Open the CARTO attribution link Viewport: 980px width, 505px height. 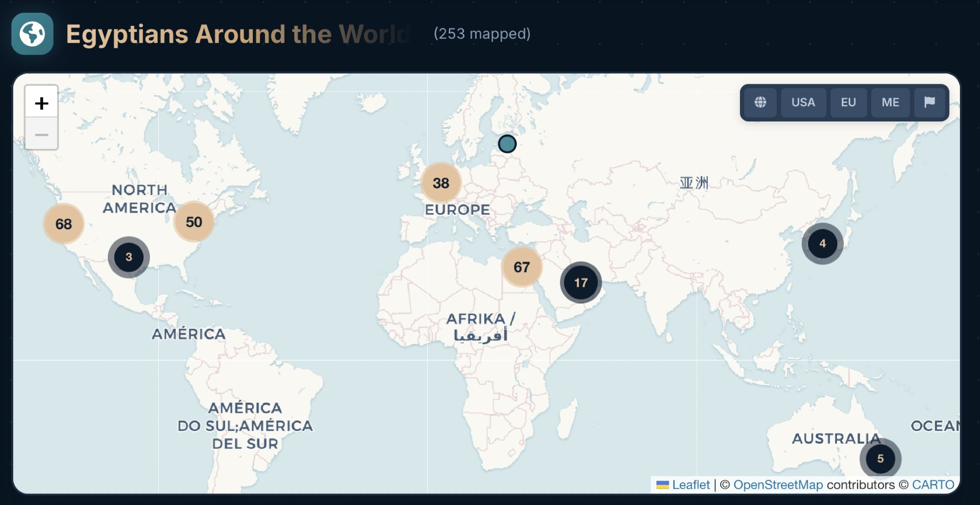pyautogui.click(x=932, y=485)
